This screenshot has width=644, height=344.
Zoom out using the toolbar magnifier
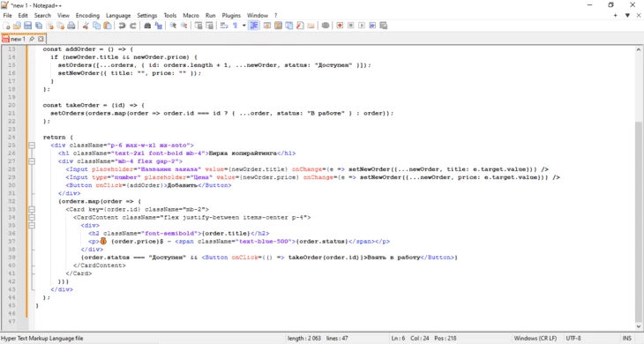pyautogui.click(x=183, y=26)
